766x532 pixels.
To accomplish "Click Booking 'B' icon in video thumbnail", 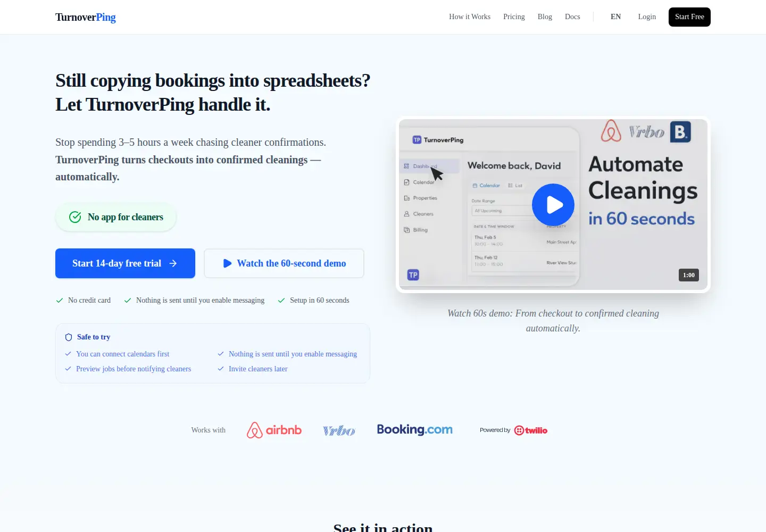I will coord(680,132).
